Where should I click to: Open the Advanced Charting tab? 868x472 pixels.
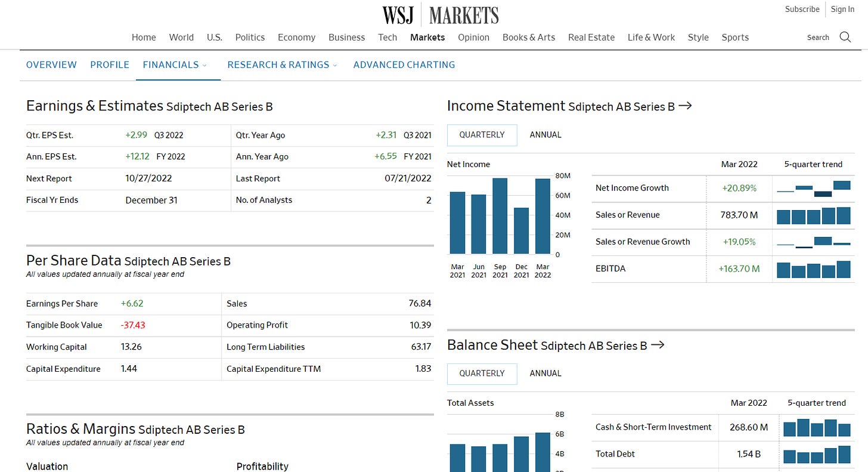coord(404,64)
